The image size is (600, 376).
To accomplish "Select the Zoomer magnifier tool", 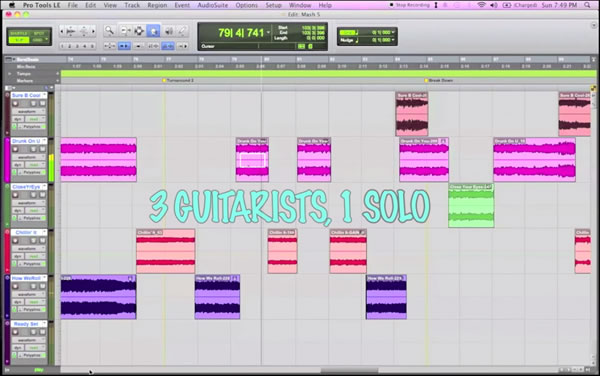I will pyautogui.click(x=109, y=31).
